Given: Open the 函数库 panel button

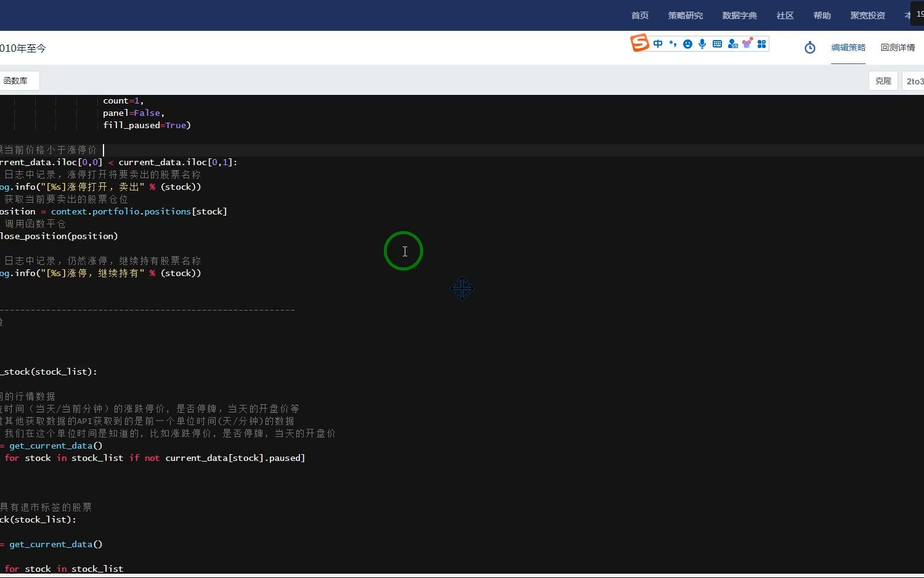Looking at the screenshot, I should pos(19,81).
